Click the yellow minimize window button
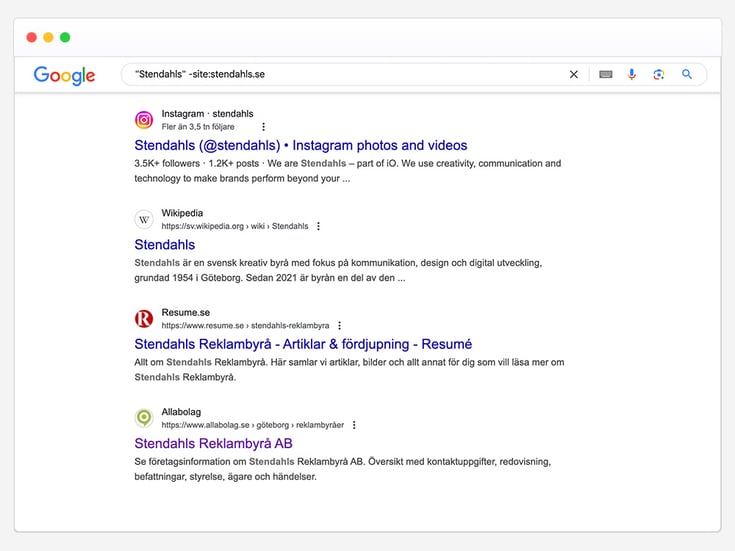 tap(48, 37)
